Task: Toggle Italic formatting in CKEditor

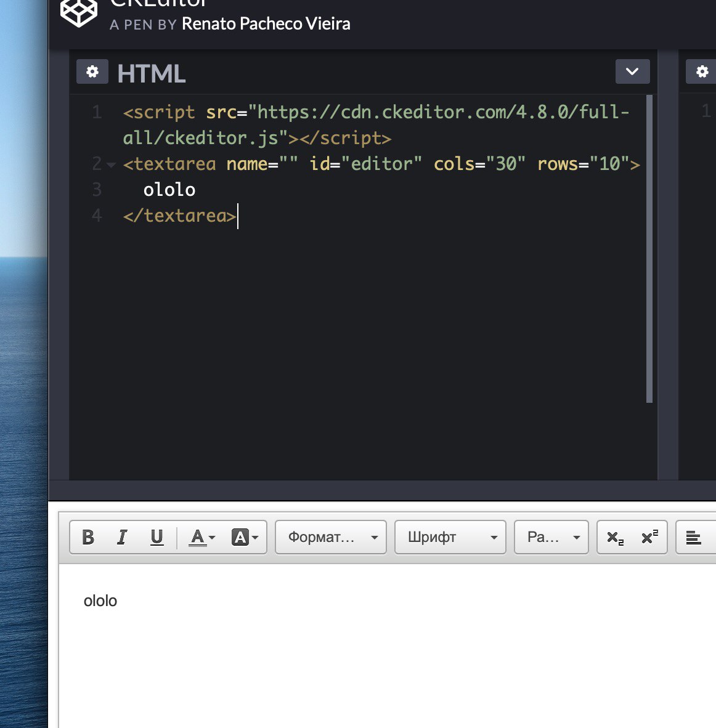Action: click(x=122, y=537)
